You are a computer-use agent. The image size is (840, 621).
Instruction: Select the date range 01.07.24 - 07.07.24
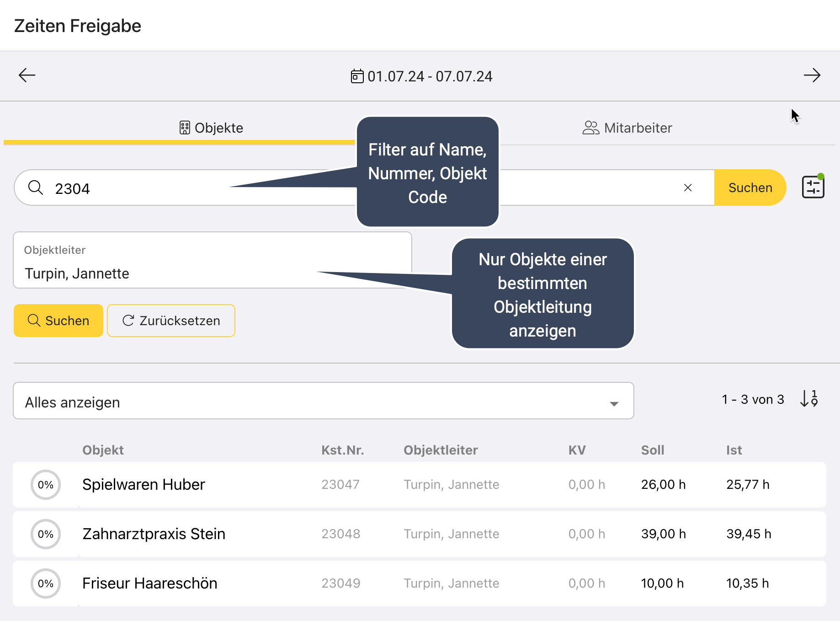tap(430, 76)
